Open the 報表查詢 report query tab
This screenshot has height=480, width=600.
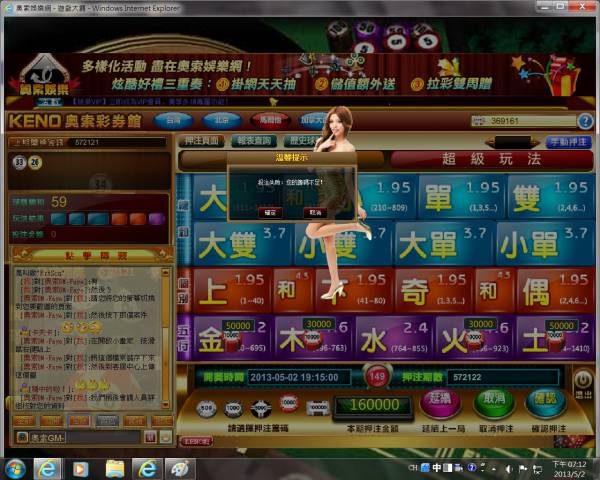pos(254,141)
